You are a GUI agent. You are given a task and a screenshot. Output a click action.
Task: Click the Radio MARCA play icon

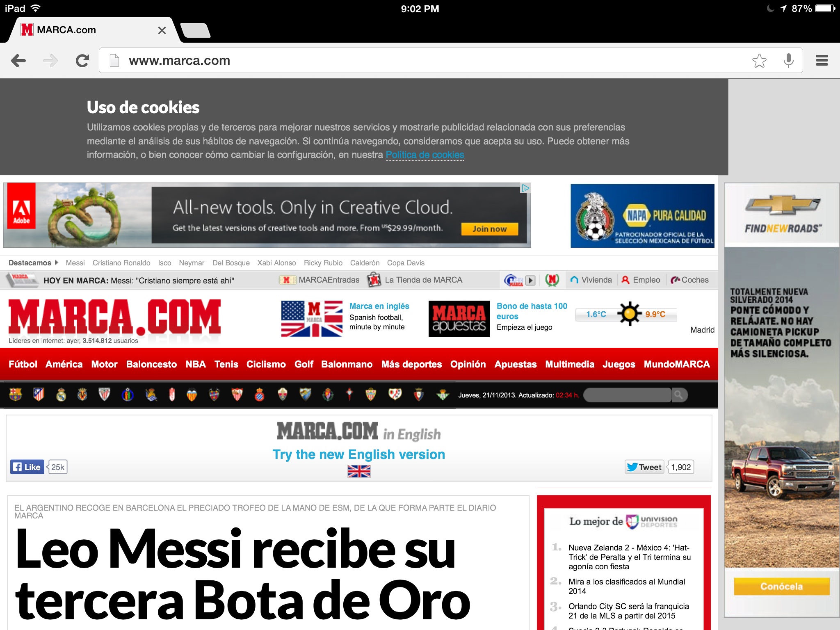pos(530,280)
